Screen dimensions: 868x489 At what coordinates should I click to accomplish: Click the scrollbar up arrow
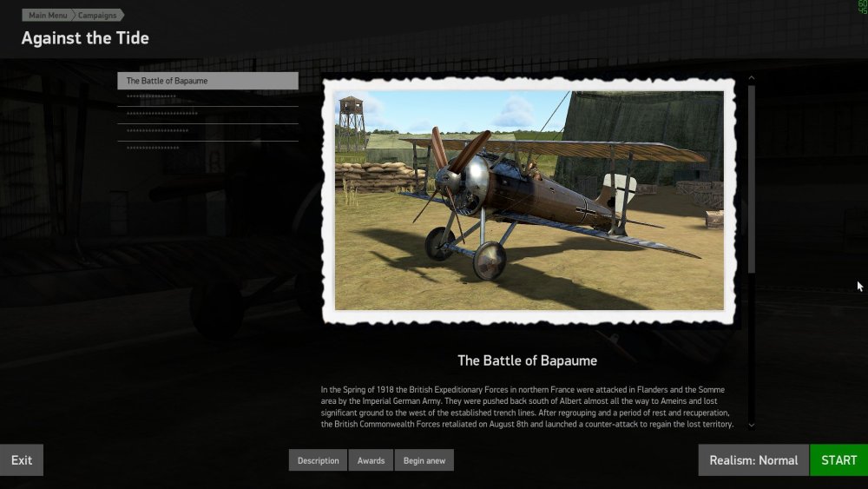pyautogui.click(x=751, y=78)
